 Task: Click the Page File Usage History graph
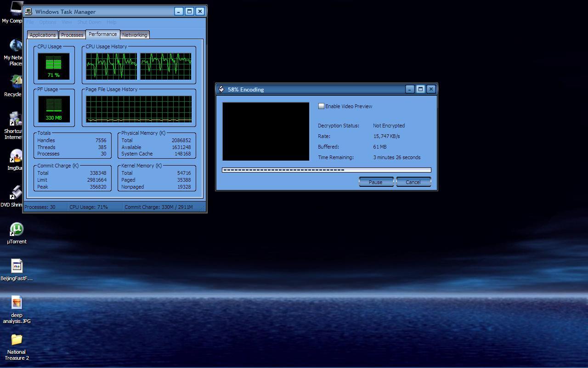point(139,109)
